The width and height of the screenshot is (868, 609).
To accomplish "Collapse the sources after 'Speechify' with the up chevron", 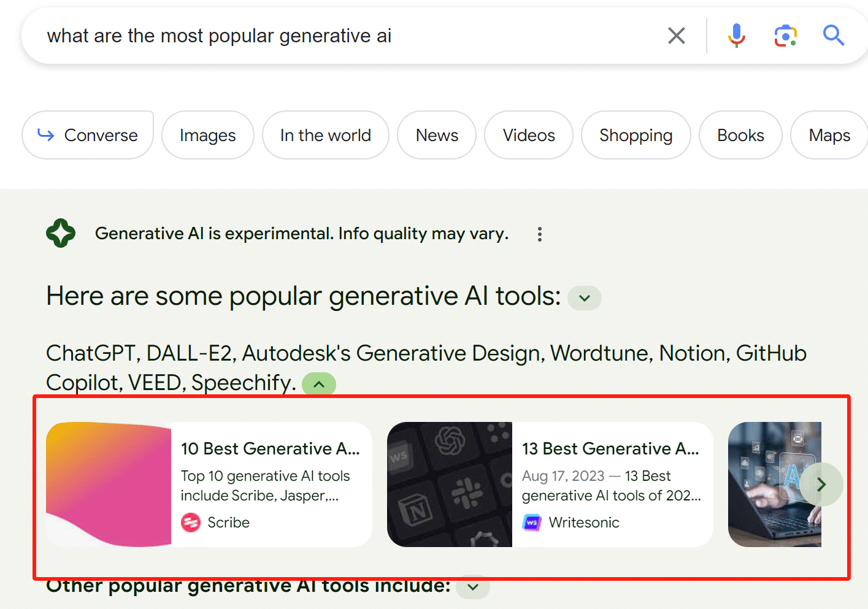I will point(319,385).
